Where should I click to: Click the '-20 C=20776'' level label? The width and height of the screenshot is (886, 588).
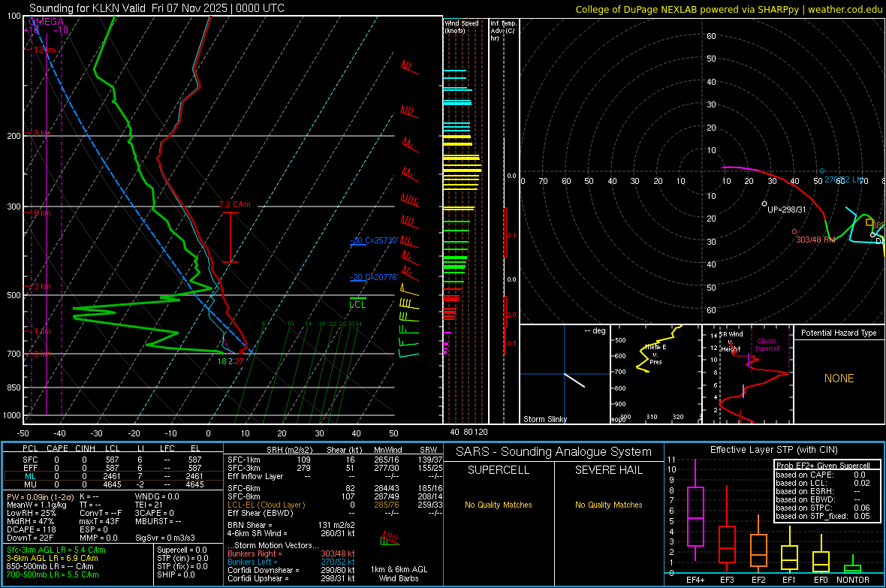coord(374,277)
